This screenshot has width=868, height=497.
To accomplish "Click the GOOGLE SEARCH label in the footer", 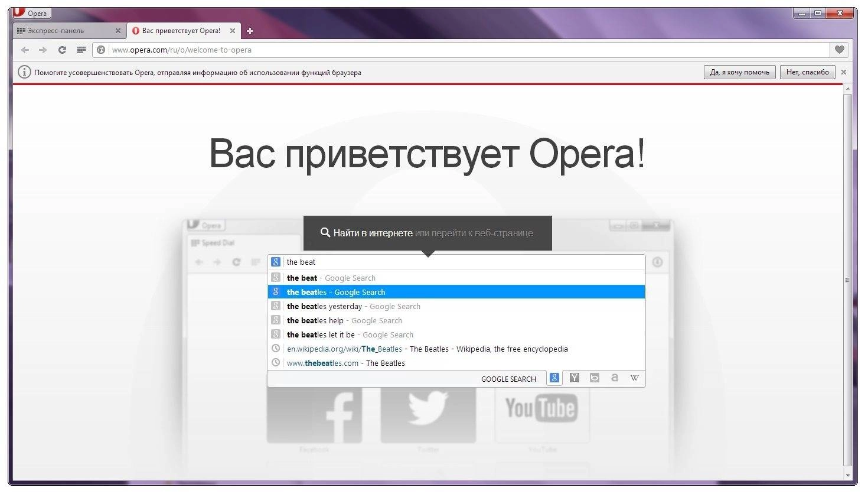I will pos(508,379).
